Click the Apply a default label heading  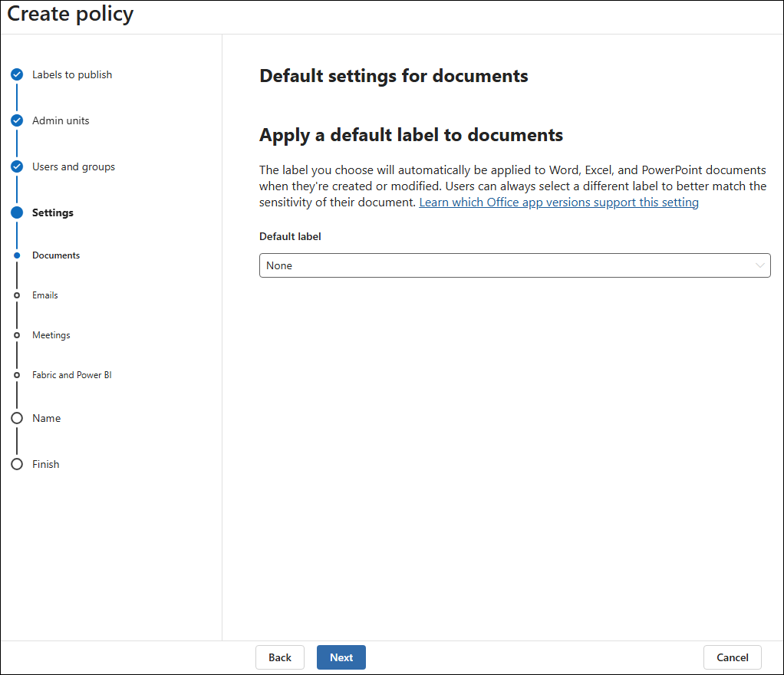click(x=411, y=136)
